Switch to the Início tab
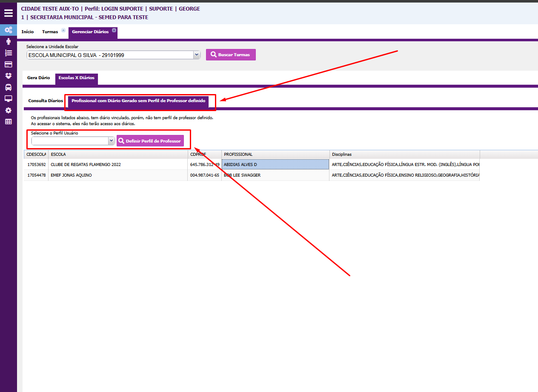This screenshot has height=392, width=538. pyautogui.click(x=28, y=32)
